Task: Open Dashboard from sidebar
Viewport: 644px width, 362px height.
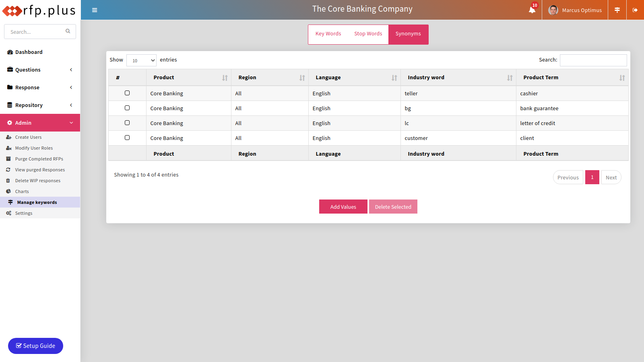Action: [40, 52]
